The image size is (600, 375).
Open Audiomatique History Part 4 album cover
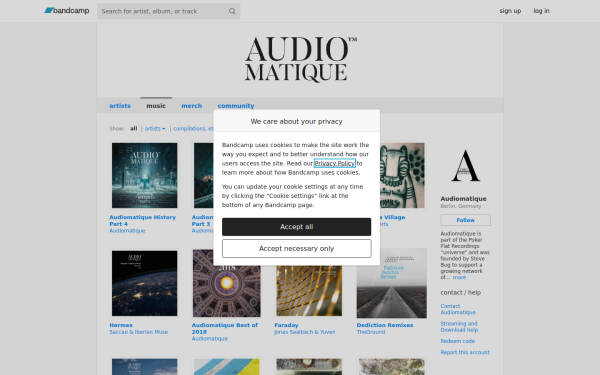point(145,175)
